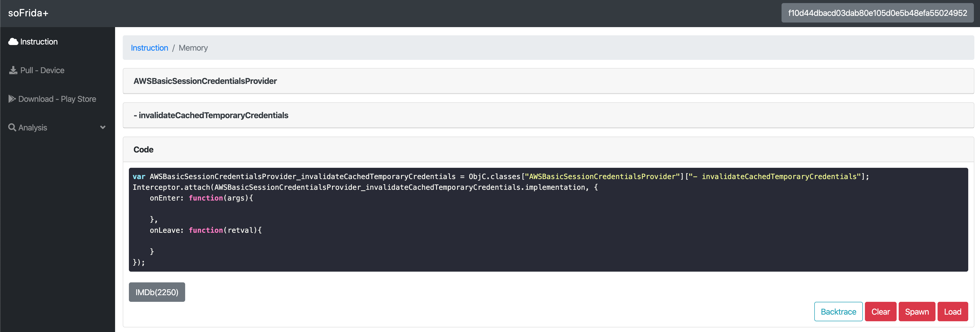Click the Memory breadcrumb item
This screenshot has height=332, width=980.
(x=193, y=48)
